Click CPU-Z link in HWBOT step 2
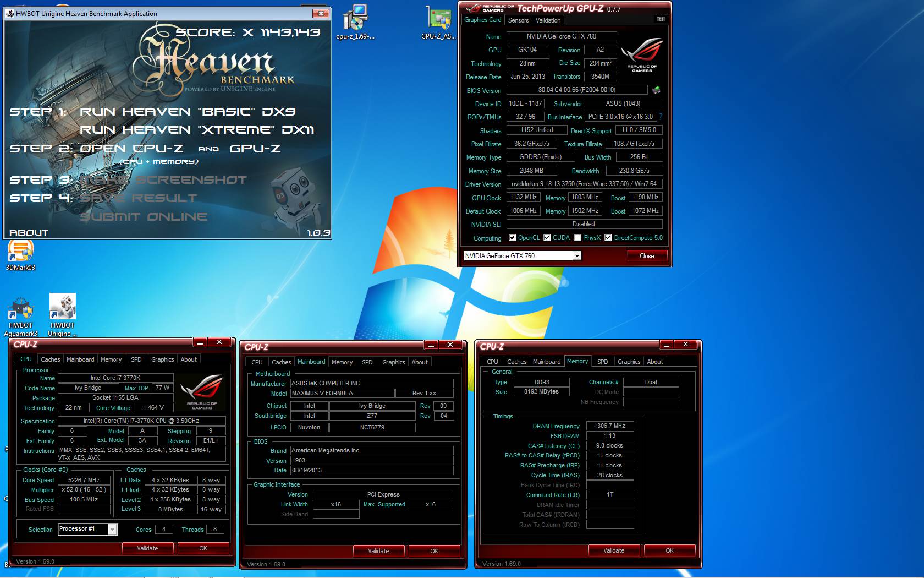 [132, 149]
